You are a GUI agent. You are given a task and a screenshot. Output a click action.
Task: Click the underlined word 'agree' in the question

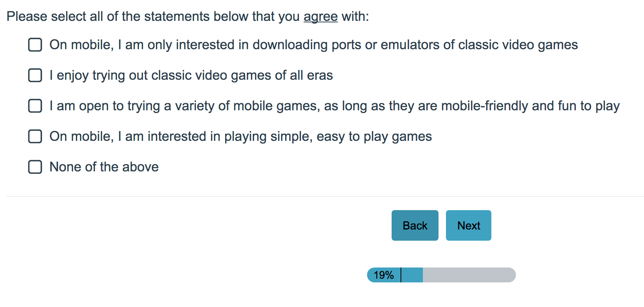coord(321,16)
